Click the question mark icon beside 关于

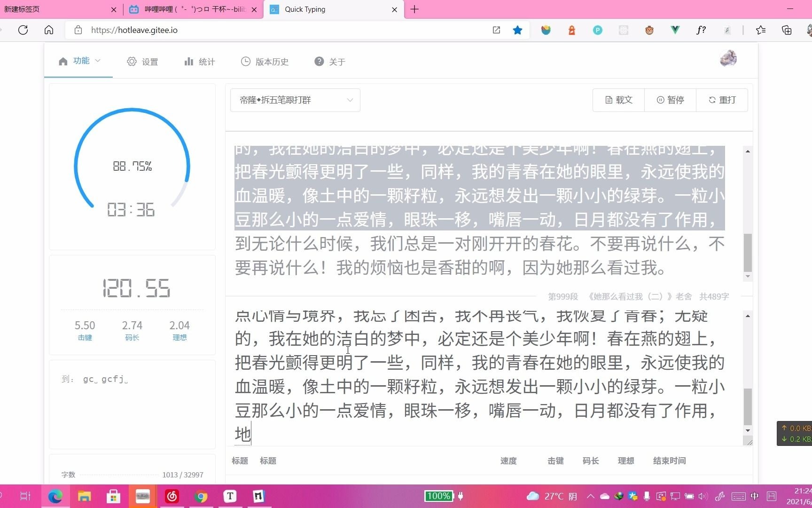319,62
